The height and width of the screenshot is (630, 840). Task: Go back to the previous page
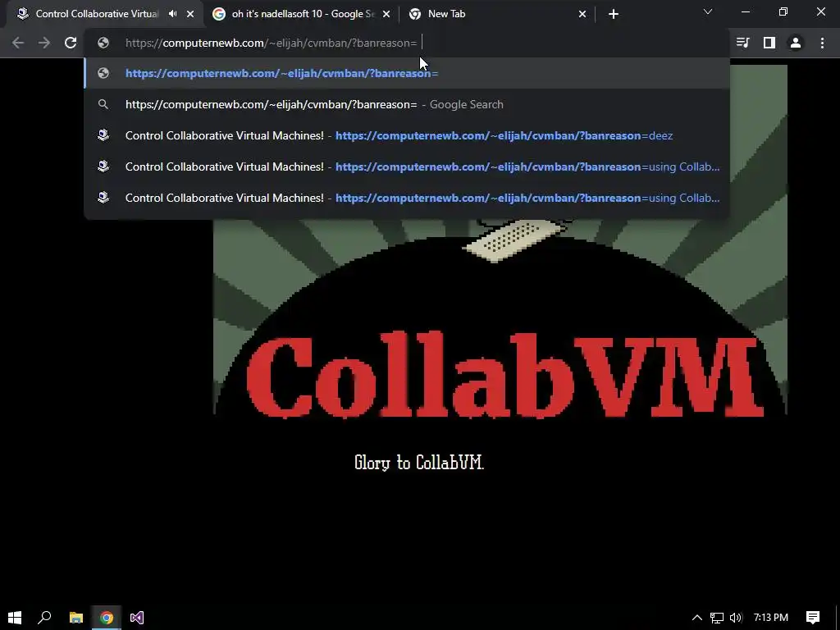click(x=18, y=43)
